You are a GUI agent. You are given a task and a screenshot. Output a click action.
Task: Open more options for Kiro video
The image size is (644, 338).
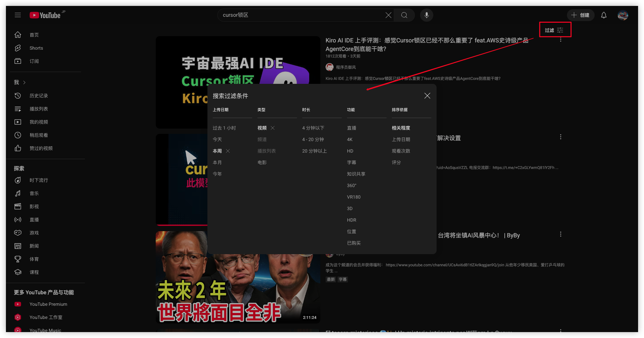pyautogui.click(x=561, y=39)
